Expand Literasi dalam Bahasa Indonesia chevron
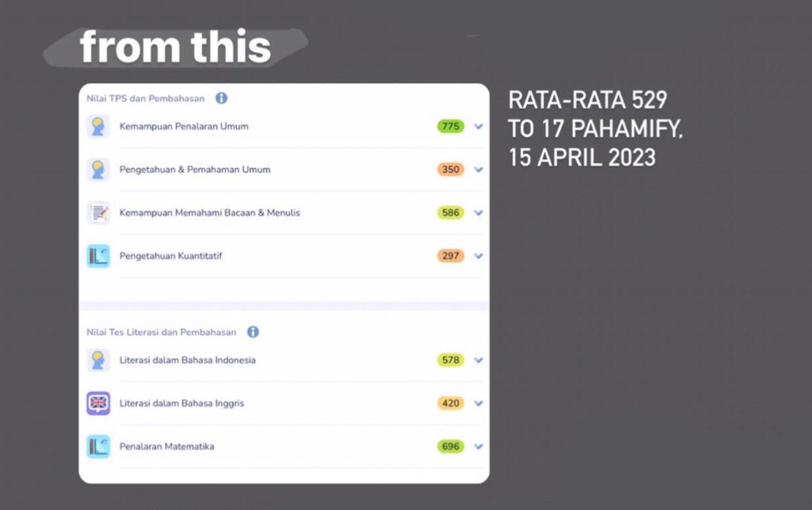Viewport: 812px width, 510px height. 478,361
